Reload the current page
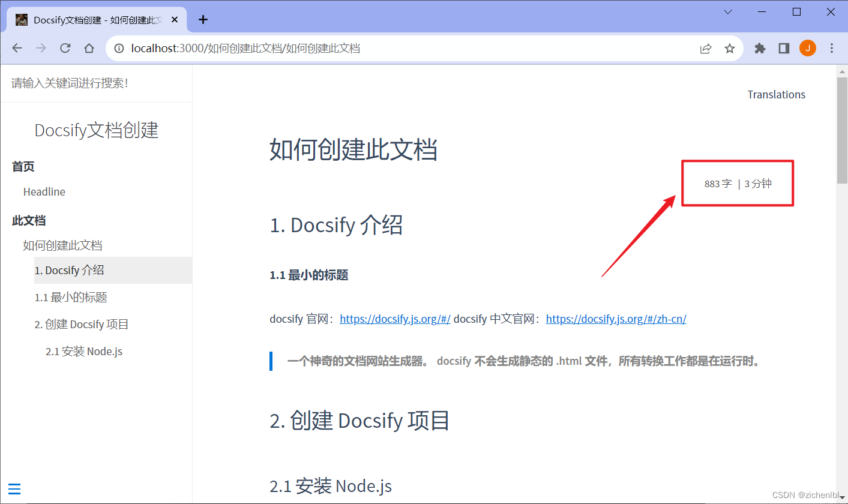Image resolution: width=848 pixels, height=504 pixels. 65,49
